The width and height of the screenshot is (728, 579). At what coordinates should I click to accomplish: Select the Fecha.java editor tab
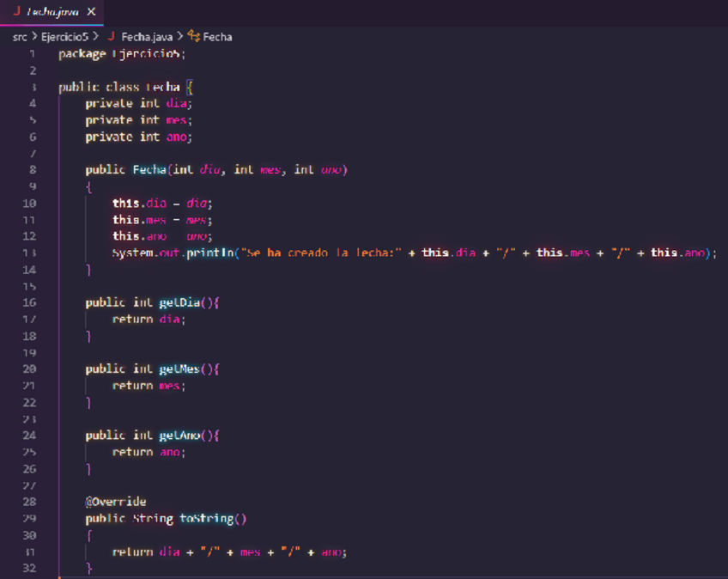pos(52,12)
